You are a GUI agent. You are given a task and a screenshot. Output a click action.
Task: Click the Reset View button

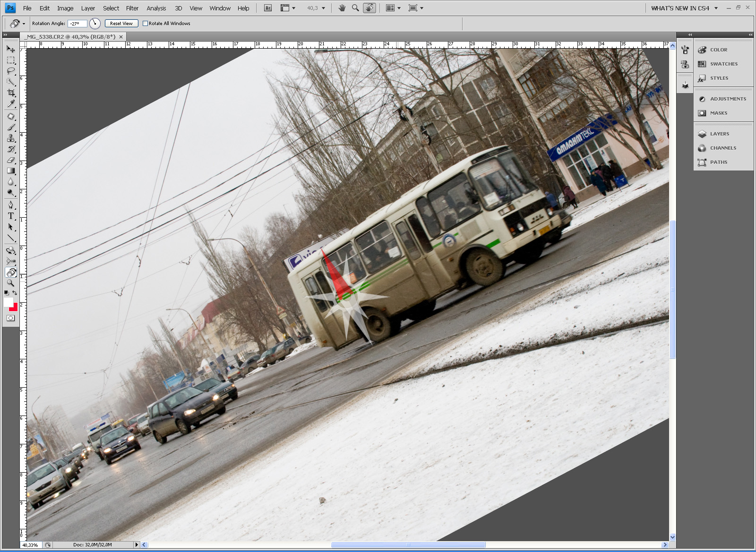(x=121, y=23)
